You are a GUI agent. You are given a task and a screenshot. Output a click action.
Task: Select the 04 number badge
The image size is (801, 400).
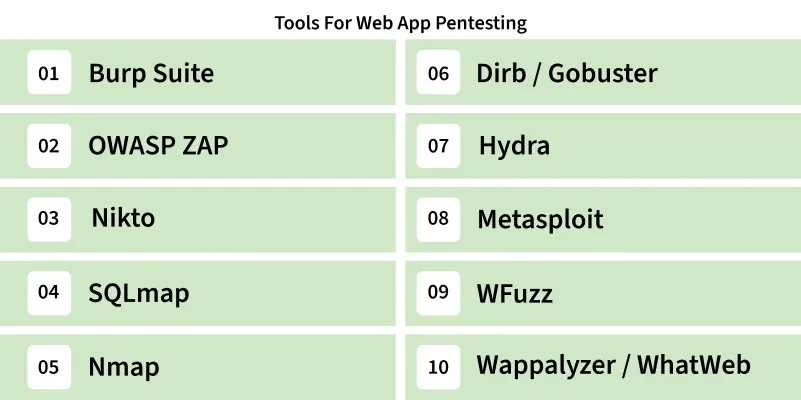49,292
